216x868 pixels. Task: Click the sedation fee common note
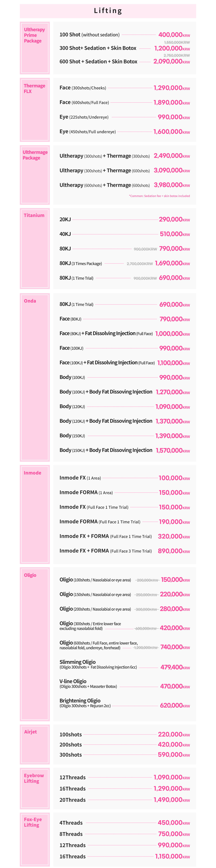(x=159, y=196)
